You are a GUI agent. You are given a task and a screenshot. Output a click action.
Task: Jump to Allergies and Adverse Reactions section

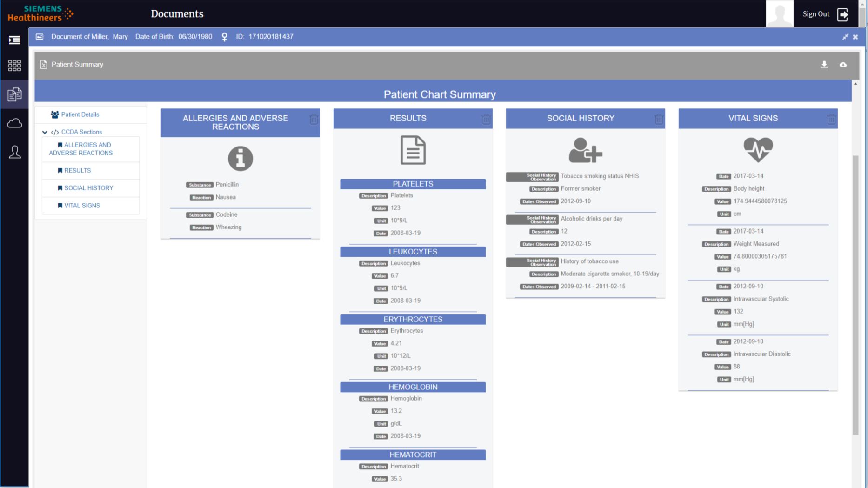click(81, 149)
